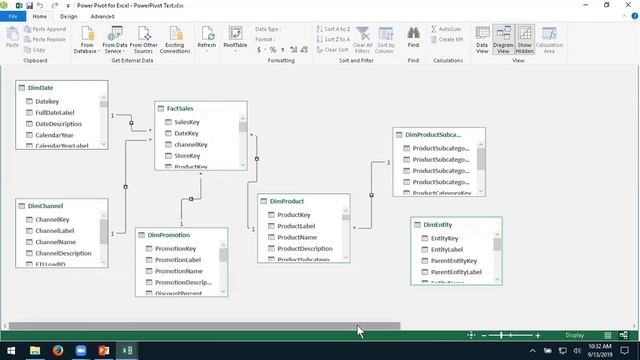Switch to Data View

click(x=482, y=40)
